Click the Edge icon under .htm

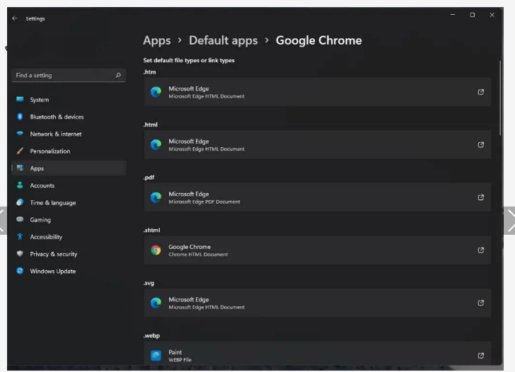tap(156, 92)
